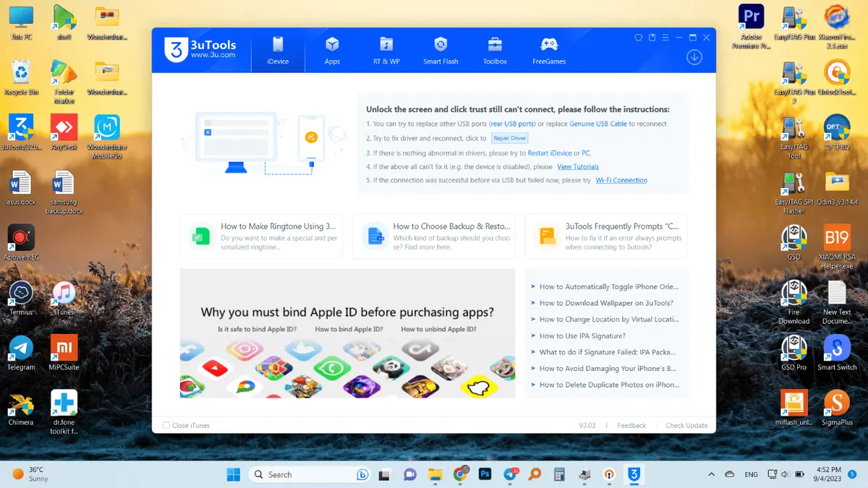
Task: Follow the rear USB ports link
Action: (512, 124)
